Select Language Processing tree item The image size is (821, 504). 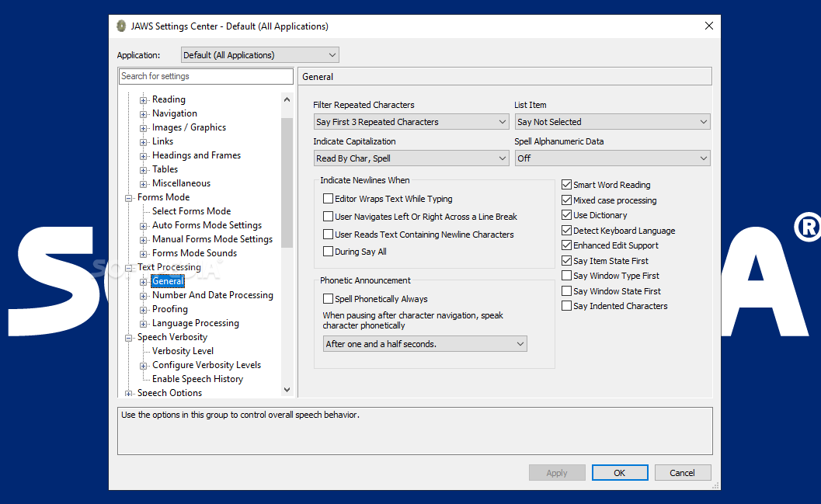[x=196, y=323]
